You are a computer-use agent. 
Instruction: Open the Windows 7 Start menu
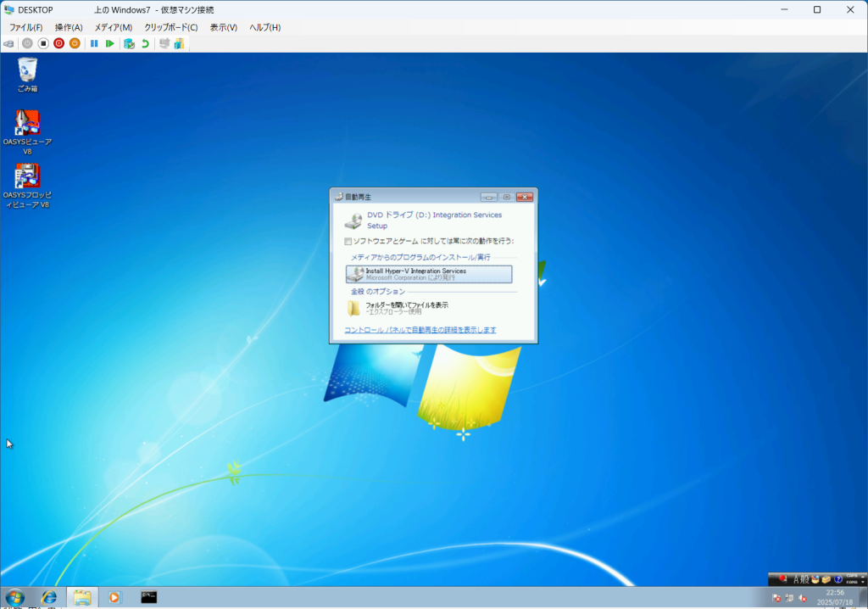pyautogui.click(x=15, y=597)
